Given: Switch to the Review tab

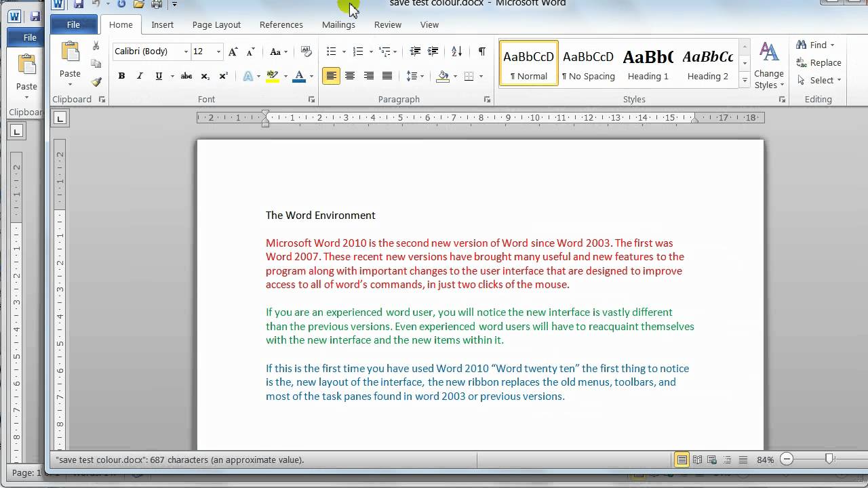Looking at the screenshot, I should tap(388, 25).
